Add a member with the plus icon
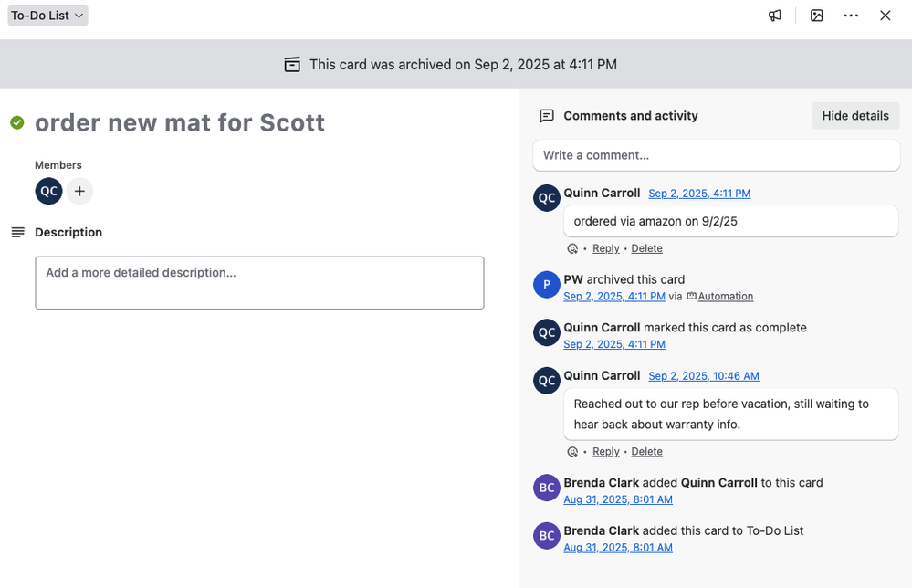 (79, 191)
